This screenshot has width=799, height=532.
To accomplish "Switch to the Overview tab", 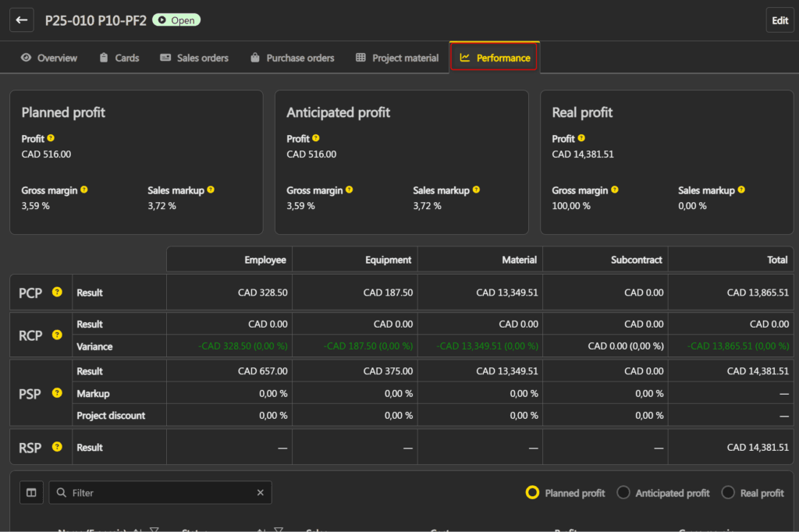I will (x=49, y=58).
